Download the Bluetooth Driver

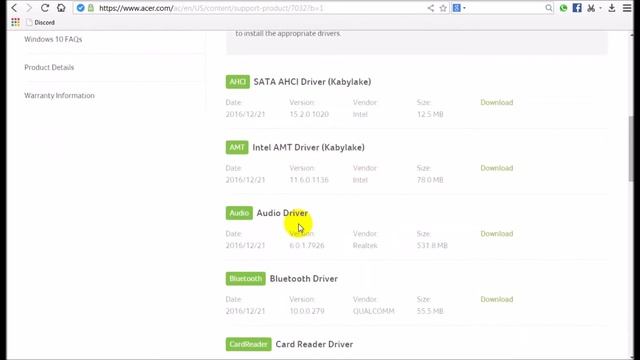tap(496, 300)
